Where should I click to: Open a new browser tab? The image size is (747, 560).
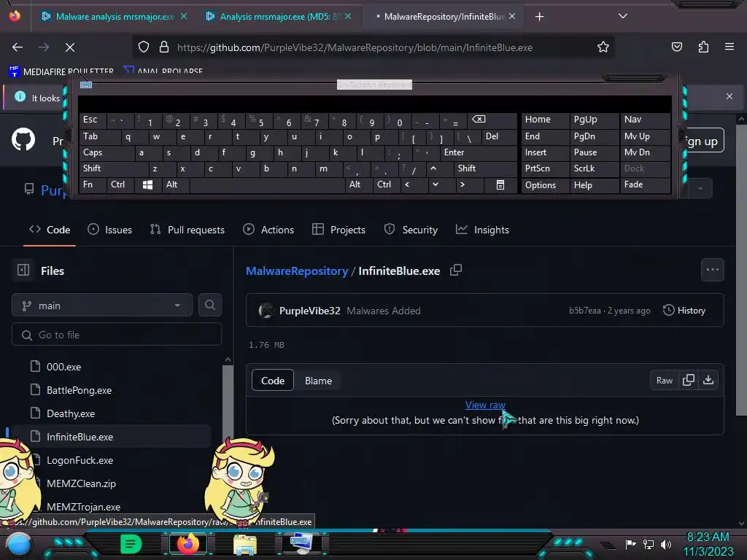[539, 17]
